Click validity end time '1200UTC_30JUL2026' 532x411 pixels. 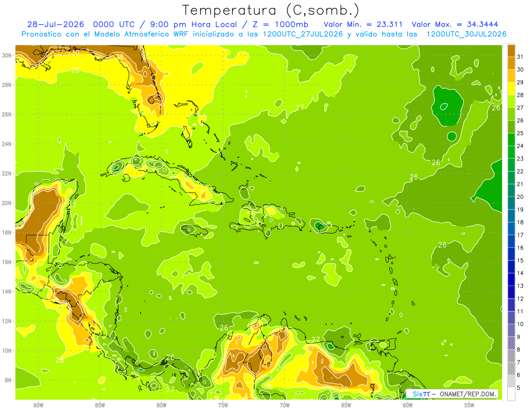click(x=466, y=34)
